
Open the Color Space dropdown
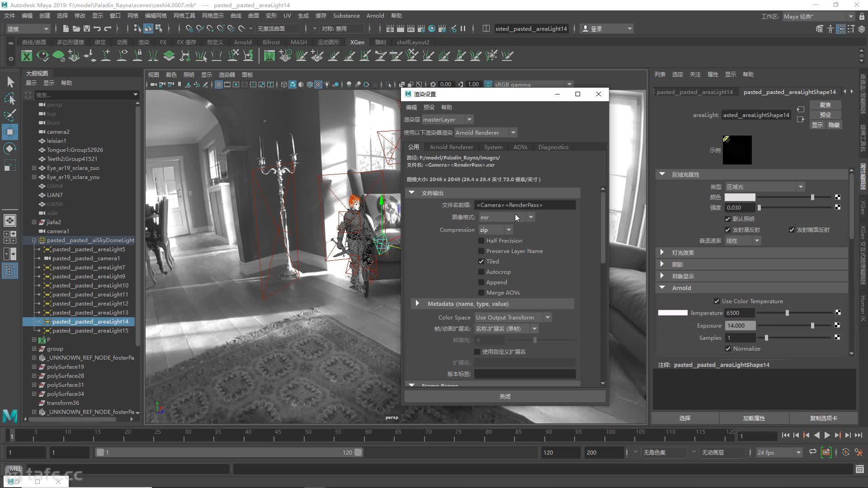(x=513, y=318)
